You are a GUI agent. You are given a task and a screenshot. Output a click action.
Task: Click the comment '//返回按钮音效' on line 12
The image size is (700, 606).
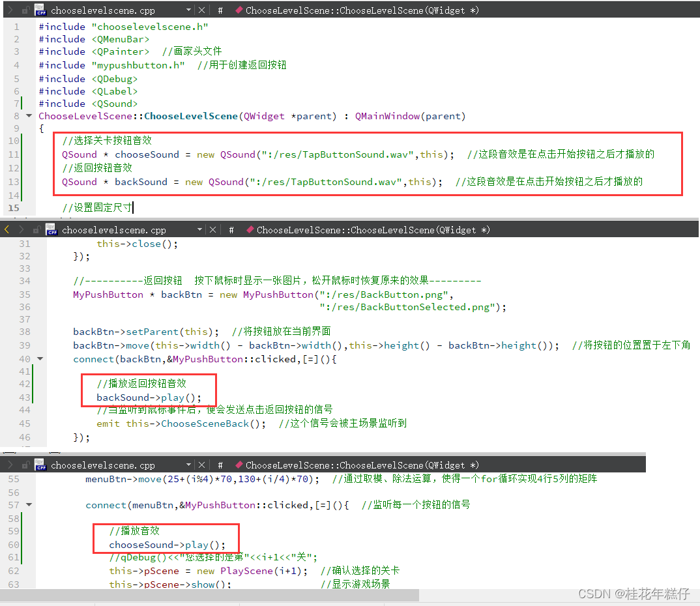97,167
